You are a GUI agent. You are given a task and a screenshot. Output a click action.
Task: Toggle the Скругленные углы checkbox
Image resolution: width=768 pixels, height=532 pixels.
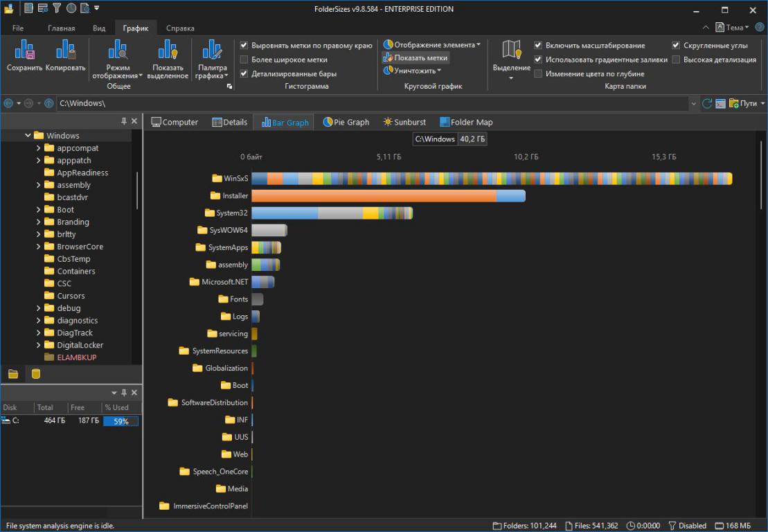click(676, 45)
